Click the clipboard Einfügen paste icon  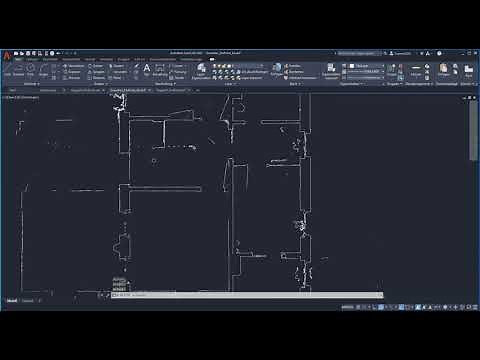click(444, 70)
